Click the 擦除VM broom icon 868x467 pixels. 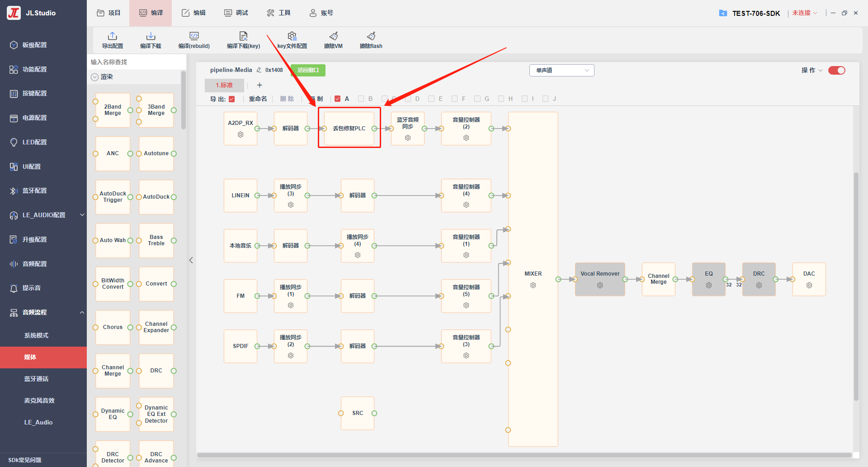point(333,36)
